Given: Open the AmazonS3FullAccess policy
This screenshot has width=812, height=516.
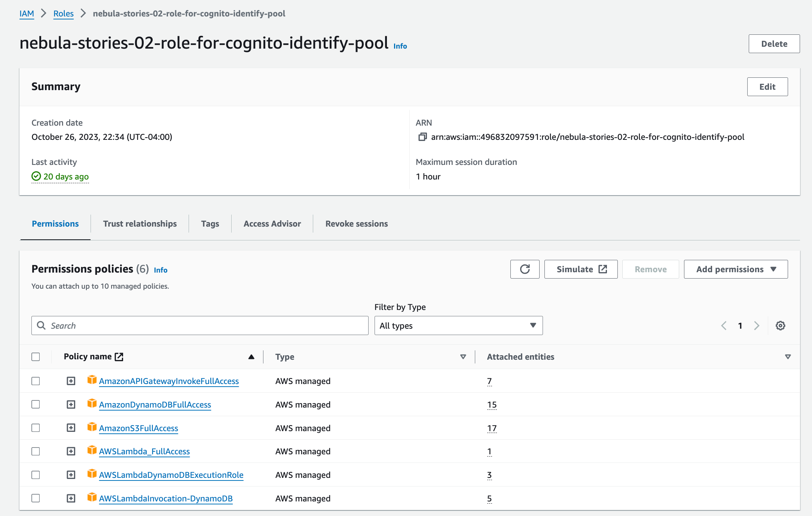Looking at the screenshot, I should [138, 428].
